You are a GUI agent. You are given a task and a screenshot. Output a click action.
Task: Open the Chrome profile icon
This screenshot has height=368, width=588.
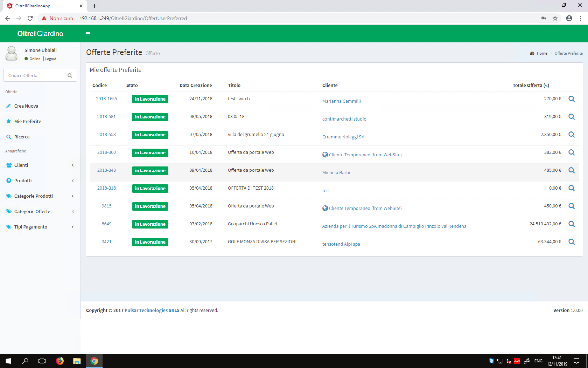point(569,18)
